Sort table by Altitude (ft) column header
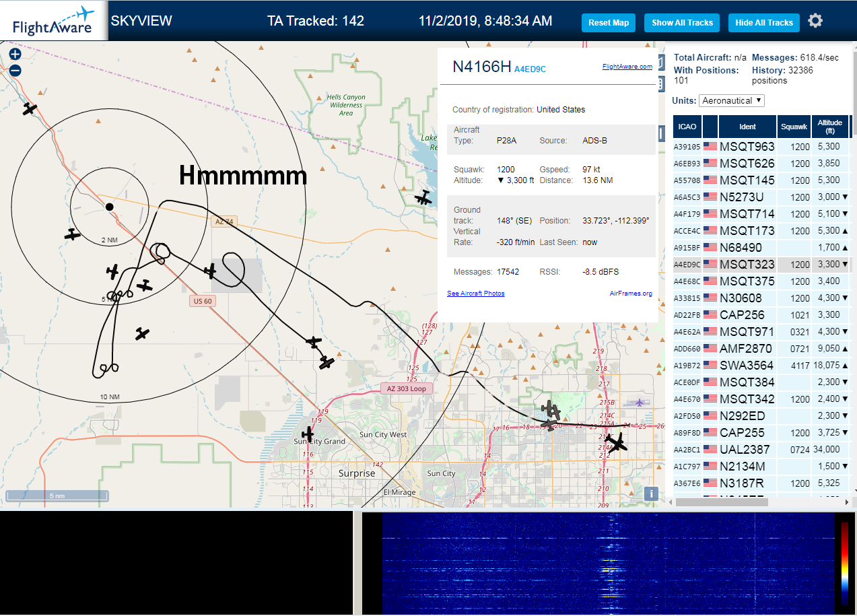Viewport: 857px width, 616px height. point(829,127)
